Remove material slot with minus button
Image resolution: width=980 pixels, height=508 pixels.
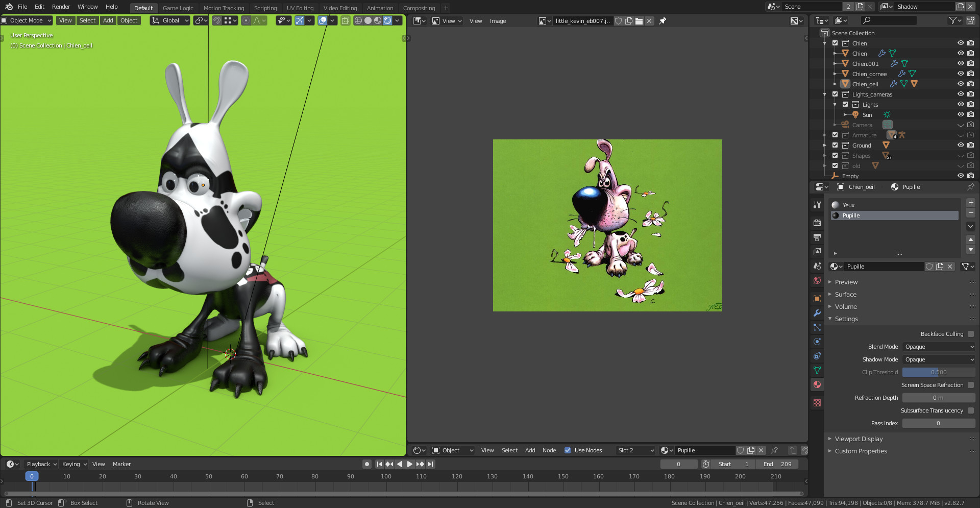(971, 213)
